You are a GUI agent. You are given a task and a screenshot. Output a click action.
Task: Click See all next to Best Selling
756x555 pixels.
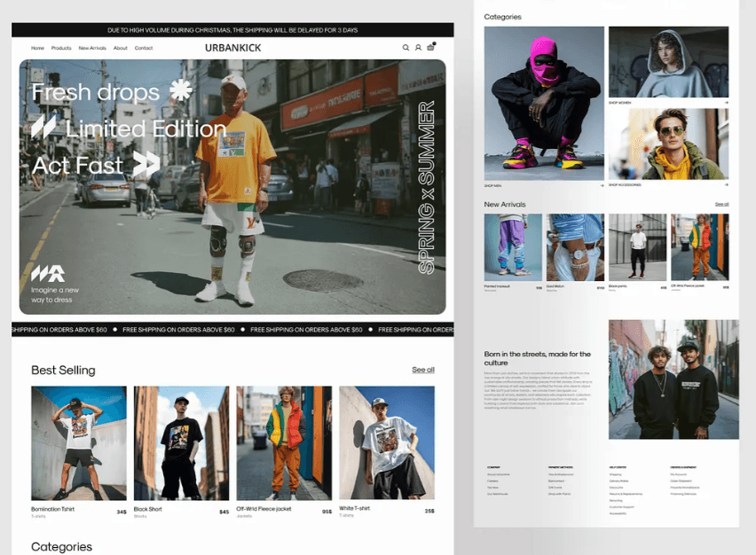click(x=423, y=370)
